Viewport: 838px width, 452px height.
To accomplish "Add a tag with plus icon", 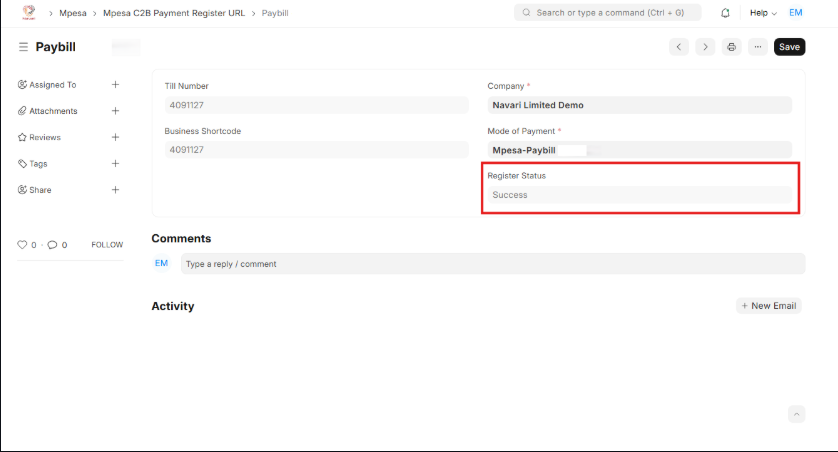I will point(115,163).
